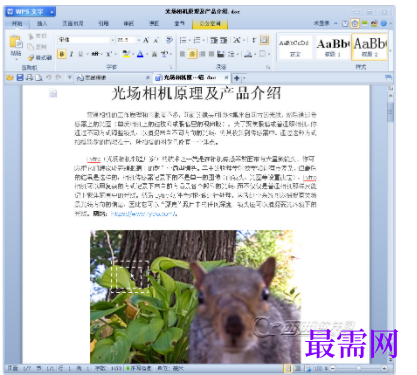Open the borders dropdown arrow
Image resolution: width=417 pixels, height=375 pixels.
pyautogui.click(x=269, y=54)
